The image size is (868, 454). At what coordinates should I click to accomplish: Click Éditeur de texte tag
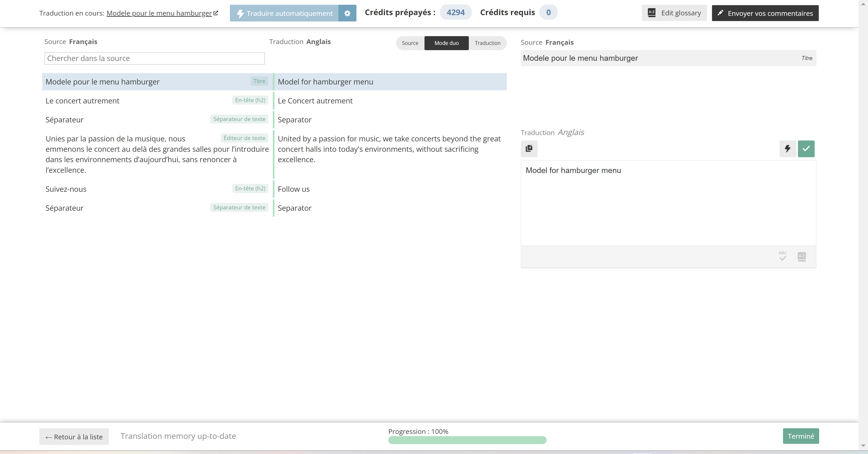pyautogui.click(x=244, y=138)
